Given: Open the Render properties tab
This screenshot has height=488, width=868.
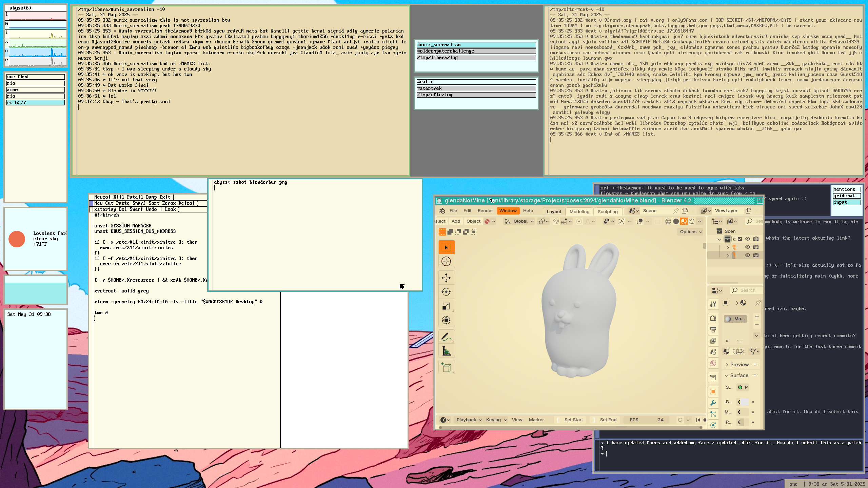Looking at the screenshot, I should (x=713, y=318).
